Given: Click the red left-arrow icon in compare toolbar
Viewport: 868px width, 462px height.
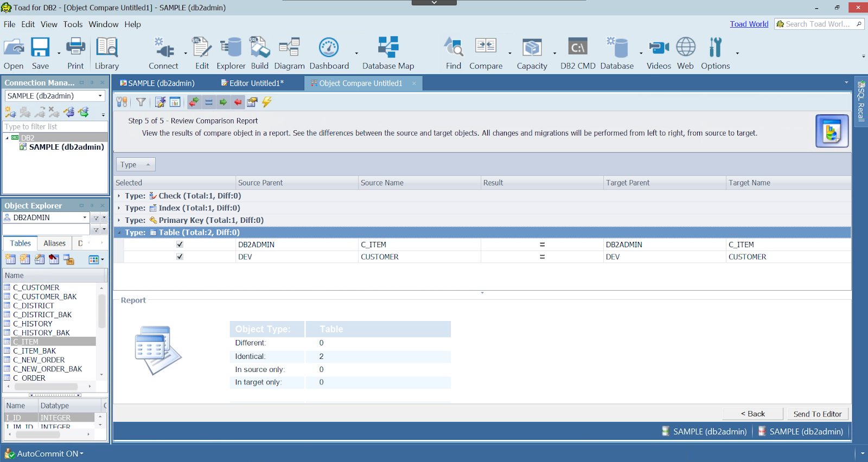Looking at the screenshot, I should (x=238, y=102).
